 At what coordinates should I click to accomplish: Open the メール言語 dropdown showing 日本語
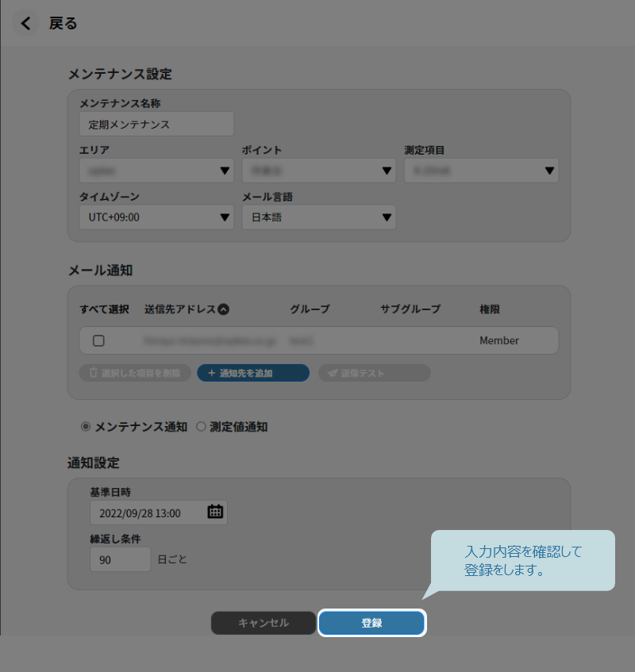318,217
